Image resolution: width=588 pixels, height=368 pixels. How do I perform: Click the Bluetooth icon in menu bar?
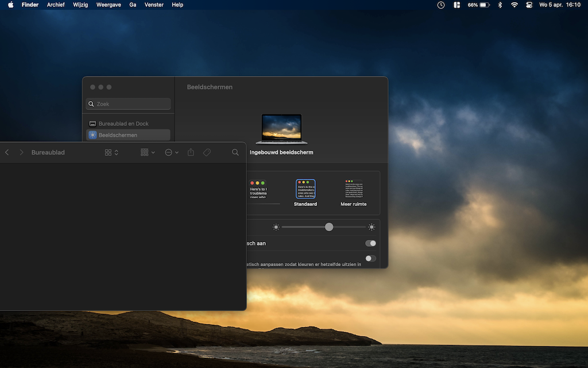(x=500, y=5)
